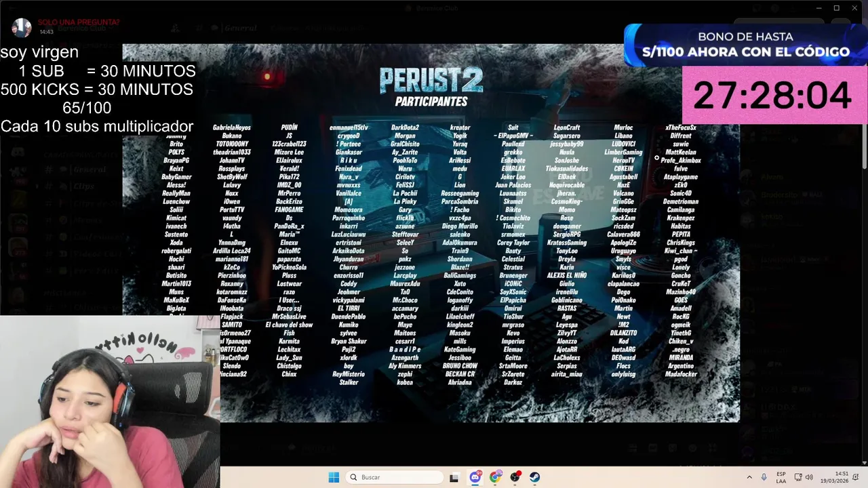Minimize the Berenice Club Discord window

819,8
